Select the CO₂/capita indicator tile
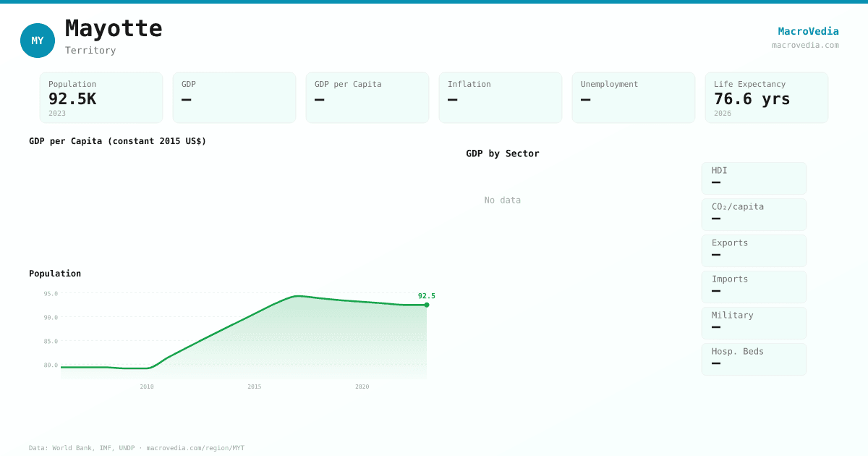The height and width of the screenshot is (456, 868). pos(754,214)
